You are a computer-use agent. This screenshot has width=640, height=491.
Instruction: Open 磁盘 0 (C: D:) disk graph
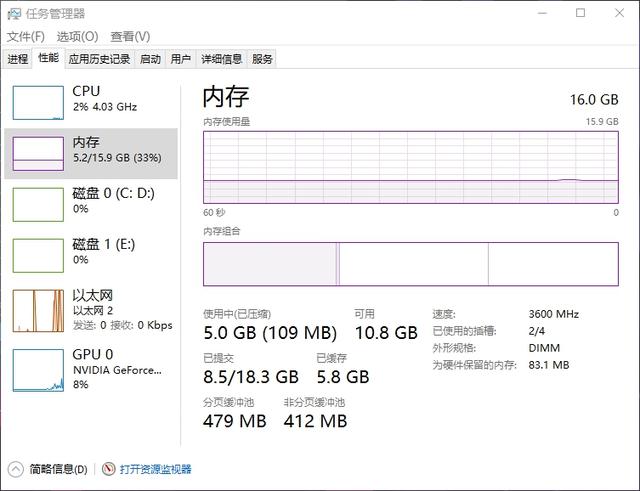(38, 203)
